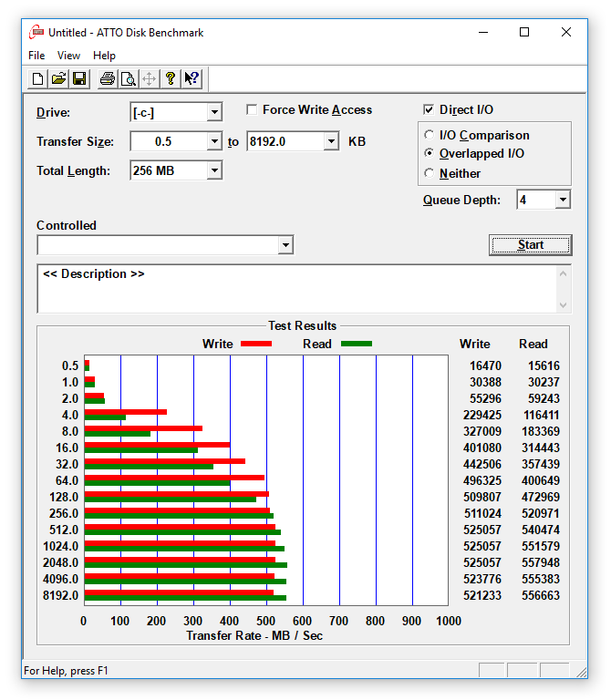Save results with the floppy disk icon

tap(78, 78)
